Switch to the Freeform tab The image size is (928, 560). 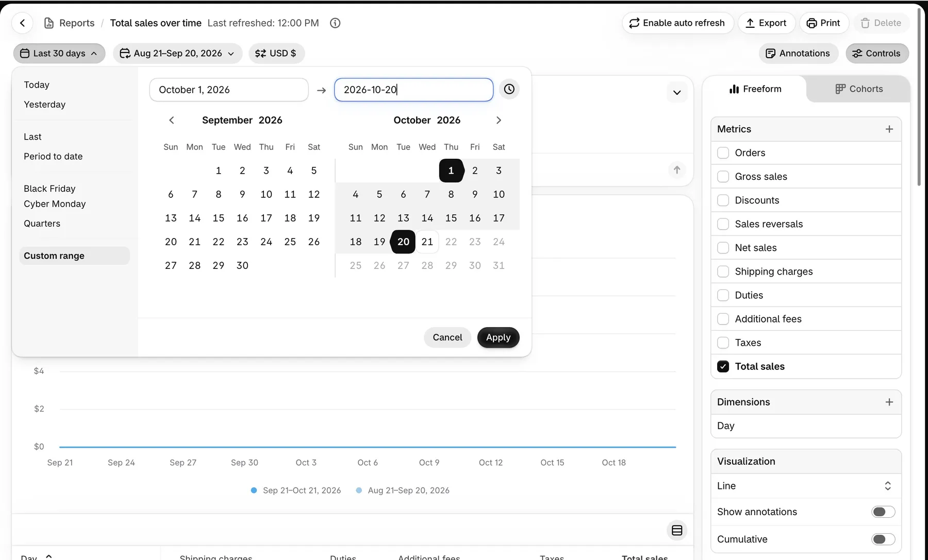(x=755, y=89)
